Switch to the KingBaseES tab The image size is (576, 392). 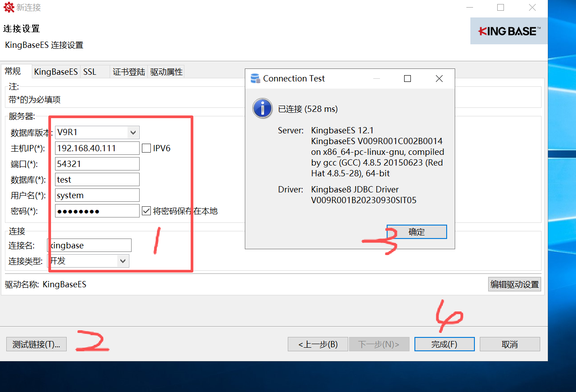[x=56, y=72]
